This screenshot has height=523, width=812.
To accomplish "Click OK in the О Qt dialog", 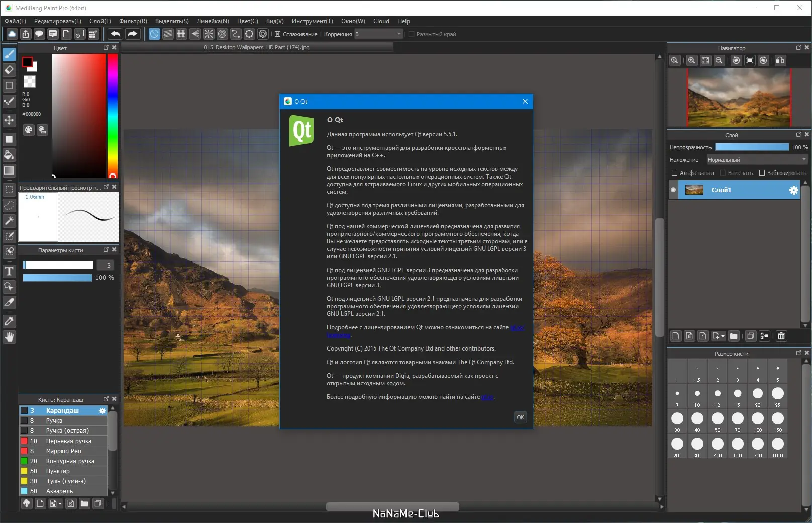I will pyautogui.click(x=520, y=417).
